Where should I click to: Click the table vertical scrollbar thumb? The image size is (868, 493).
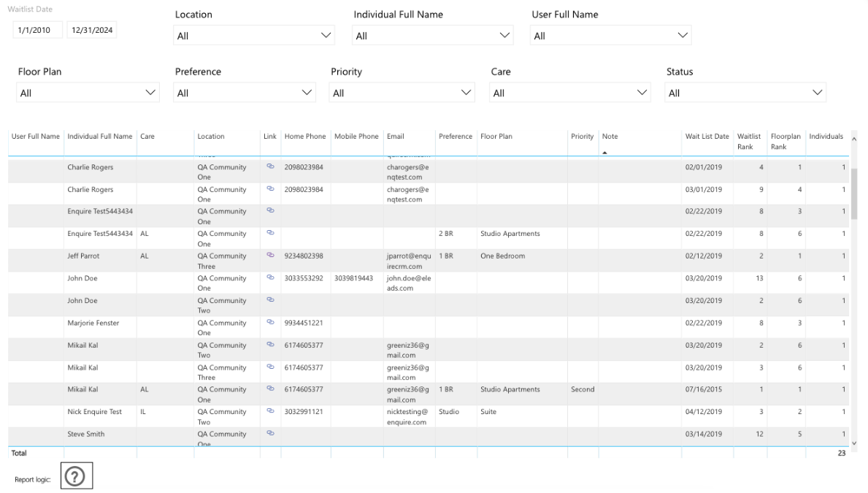854,194
